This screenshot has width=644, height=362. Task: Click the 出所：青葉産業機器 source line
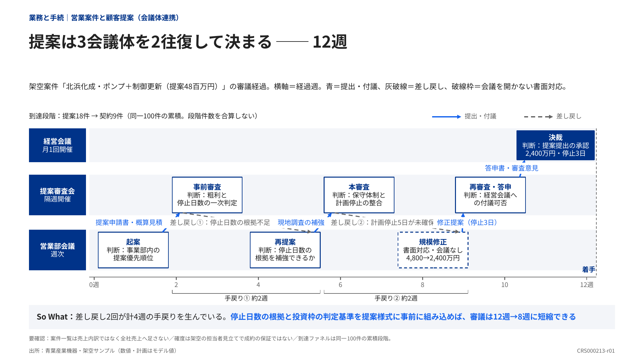[x=104, y=351]
